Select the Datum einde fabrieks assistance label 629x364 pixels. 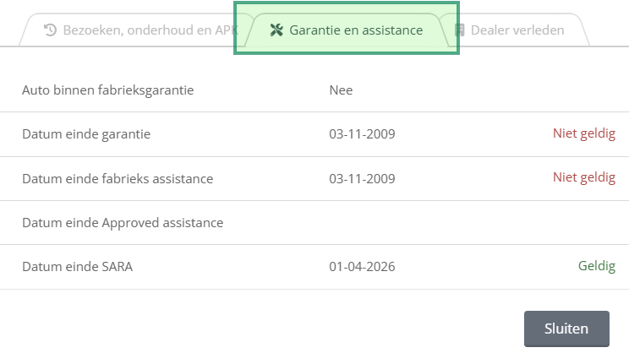tap(118, 179)
